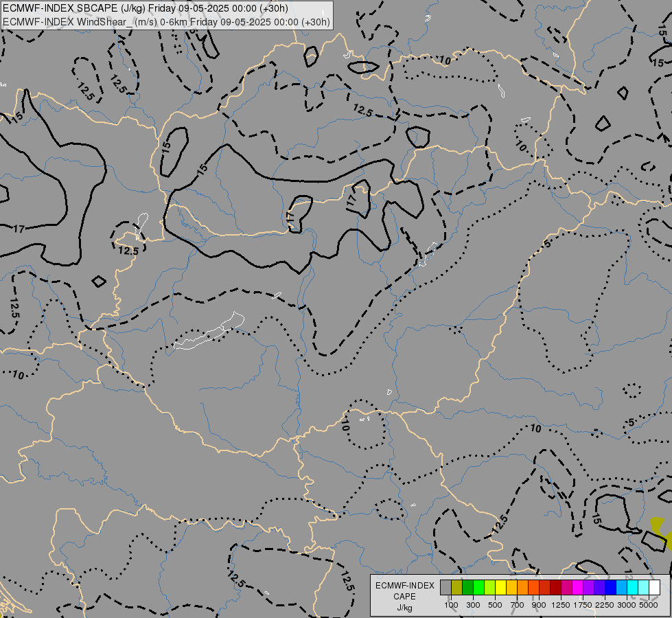The width and height of the screenshot is (672, 618).
Task: Click the 900 legend scale value
Action: 539,605
